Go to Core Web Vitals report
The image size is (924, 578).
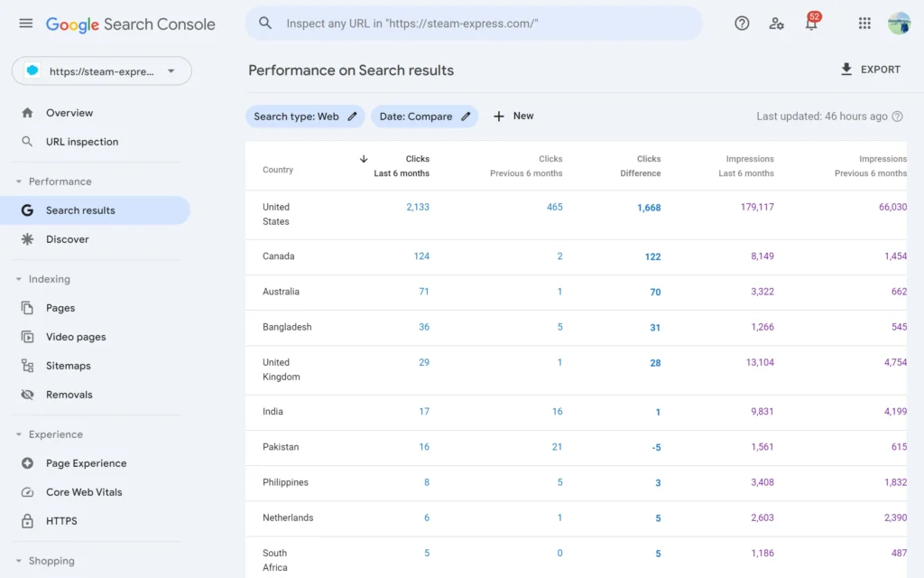pos(84,492)
